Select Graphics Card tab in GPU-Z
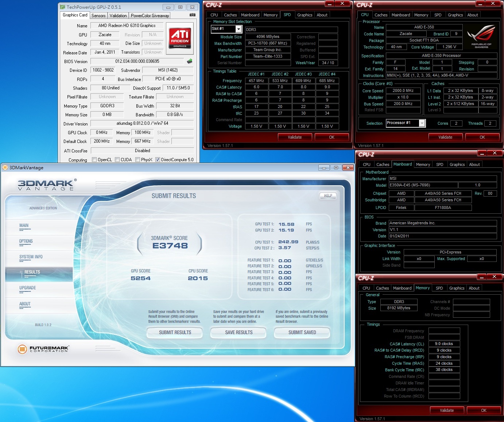Image resolution: width=504 pixels, height=422 pixels. [x=75, y=15]
